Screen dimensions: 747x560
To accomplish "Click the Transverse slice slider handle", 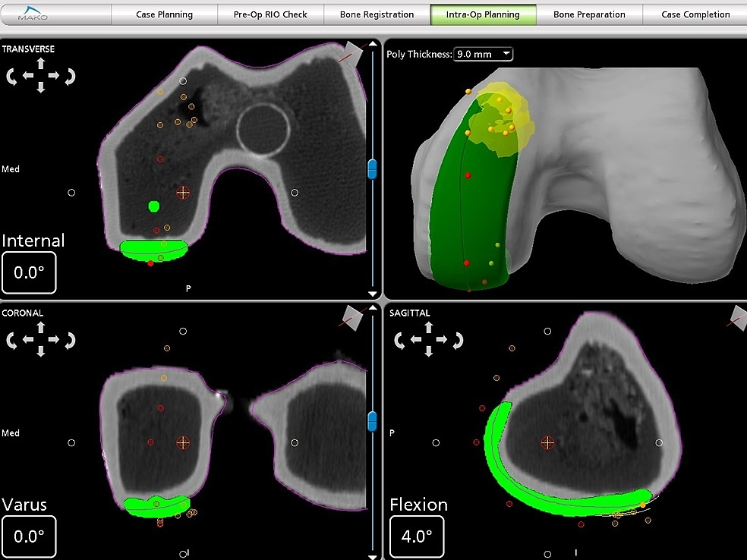I will tap(372, 168).
